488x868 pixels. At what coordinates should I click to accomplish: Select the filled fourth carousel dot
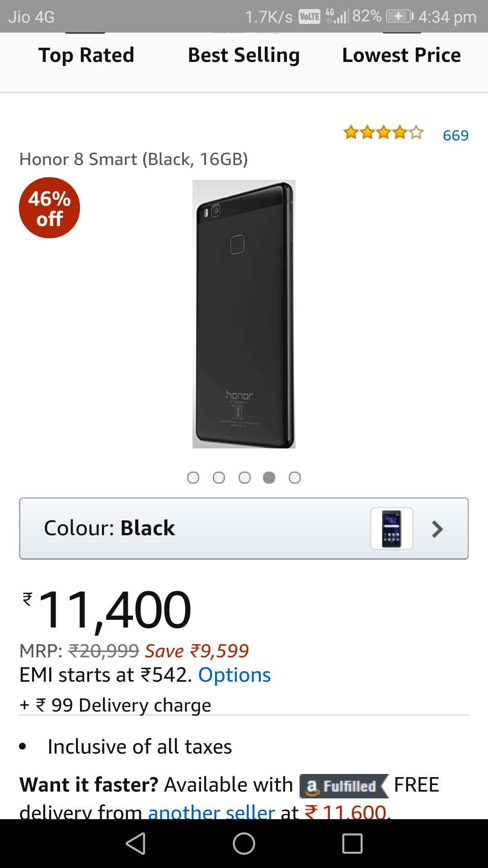click(x=269, y=477)
